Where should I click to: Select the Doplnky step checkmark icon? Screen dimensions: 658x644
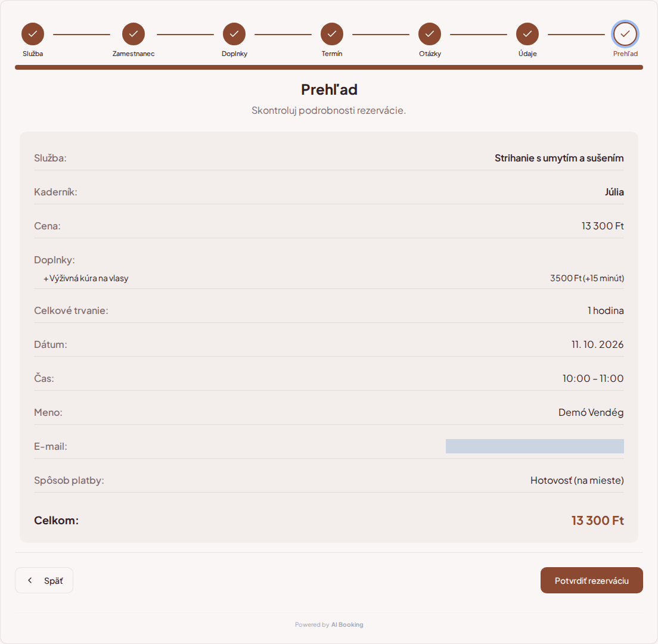234,34
